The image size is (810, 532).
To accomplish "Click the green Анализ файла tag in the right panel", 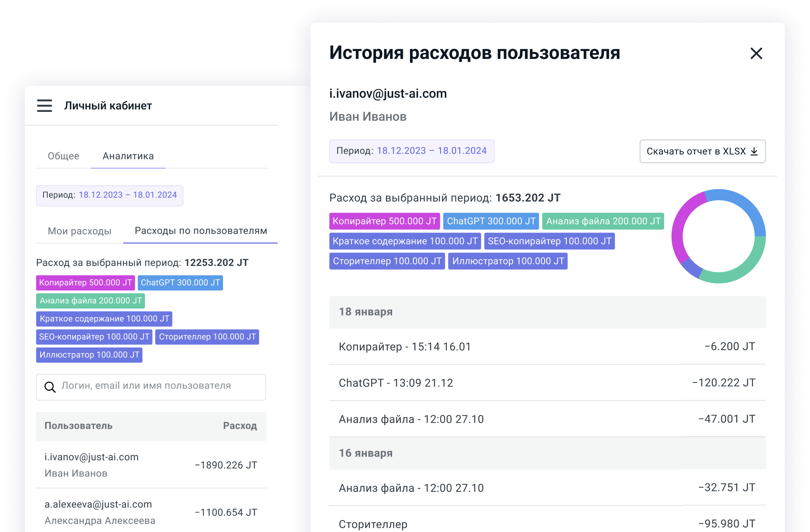I will tap(603, 221).
